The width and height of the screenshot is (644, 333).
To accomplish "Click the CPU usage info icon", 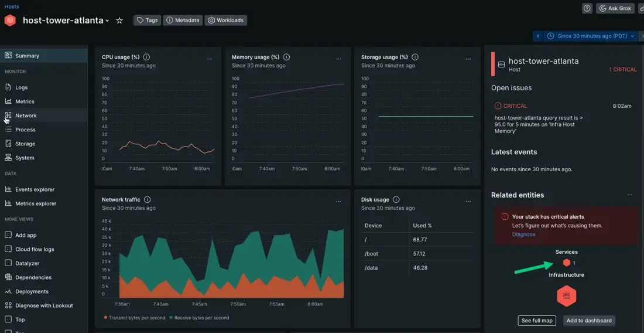I will click(146, 57).
